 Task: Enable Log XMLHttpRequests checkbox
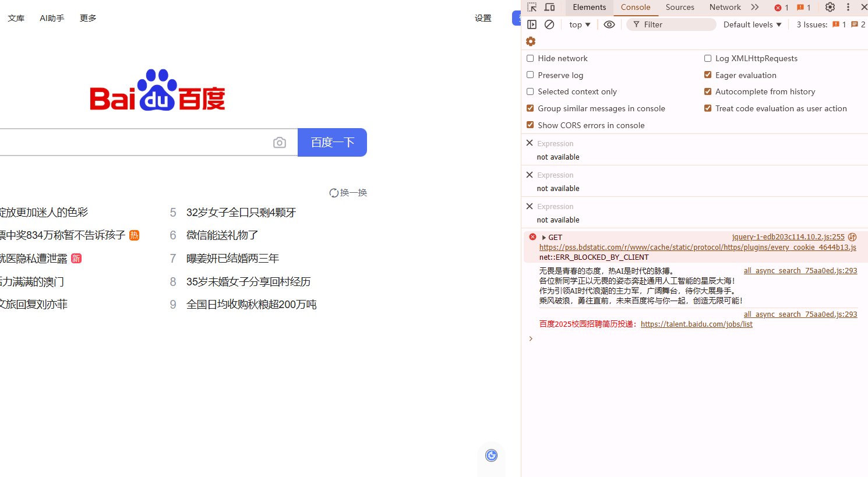708,58
